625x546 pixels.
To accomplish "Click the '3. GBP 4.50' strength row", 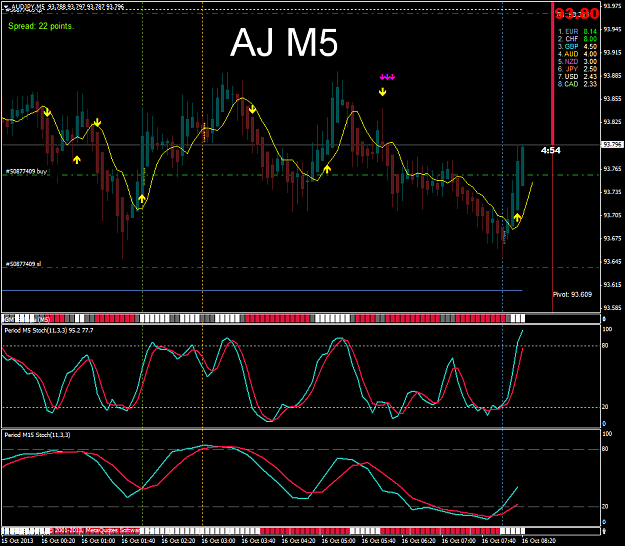I will 577,47.
